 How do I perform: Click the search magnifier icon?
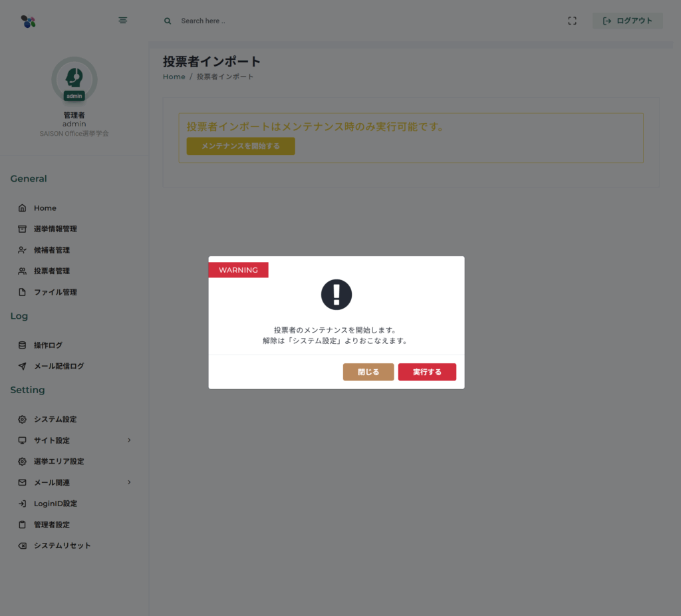pyautogui.click(x=168, y=21)
